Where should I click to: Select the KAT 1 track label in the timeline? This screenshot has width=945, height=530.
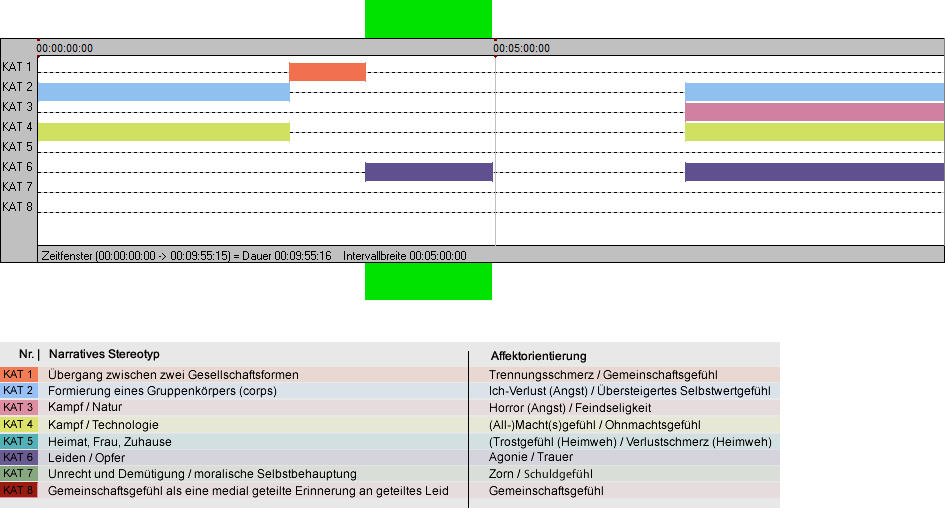(17, 67)
